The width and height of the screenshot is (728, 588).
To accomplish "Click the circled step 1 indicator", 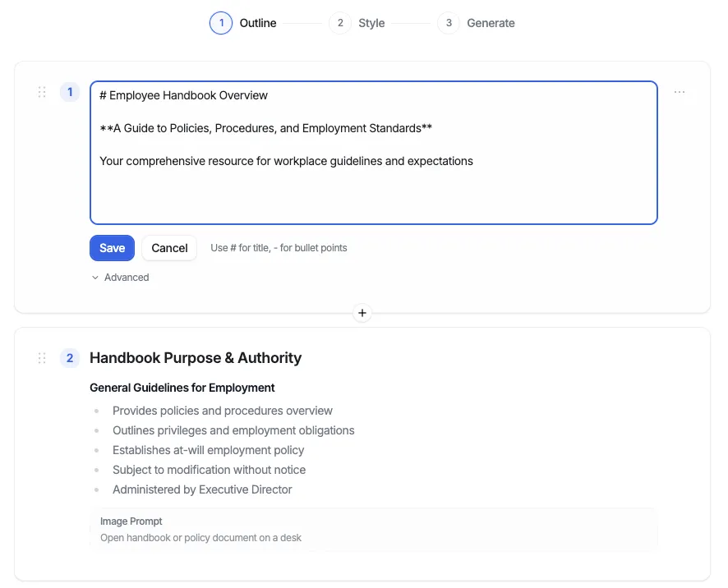I will click(x=220, y=23).
